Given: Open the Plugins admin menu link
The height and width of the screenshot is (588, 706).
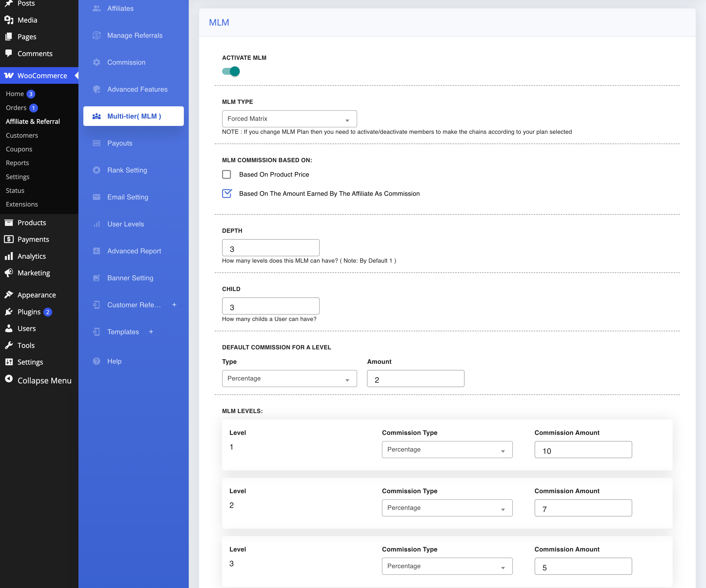Looking at the screenshot, I should click(29, 312).
